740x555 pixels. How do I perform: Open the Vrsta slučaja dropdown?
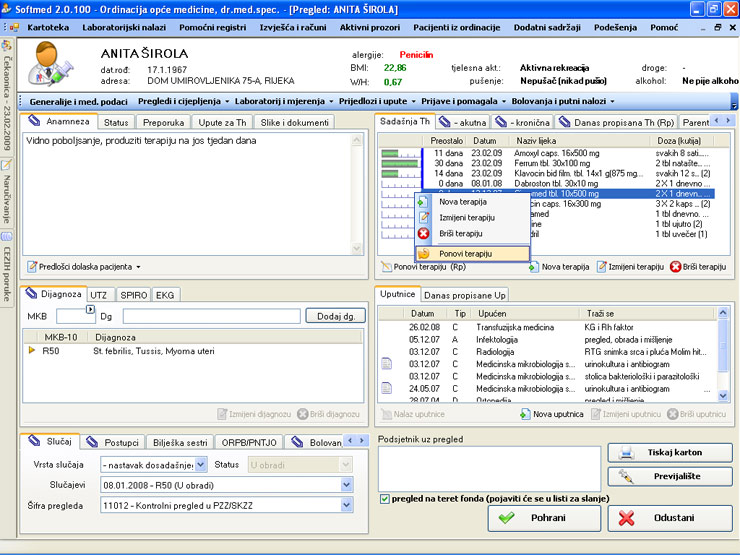201,465
